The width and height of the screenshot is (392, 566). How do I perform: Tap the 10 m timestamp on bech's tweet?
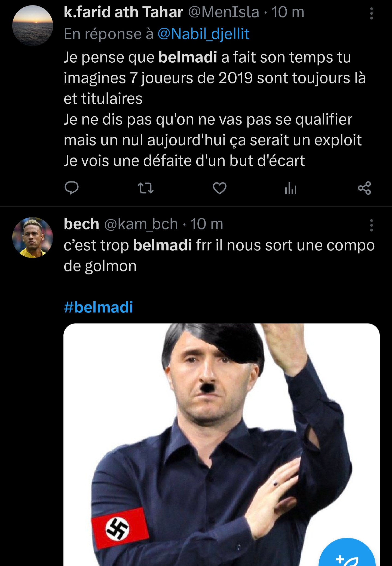pyautogui.click(x=206, y=224)
